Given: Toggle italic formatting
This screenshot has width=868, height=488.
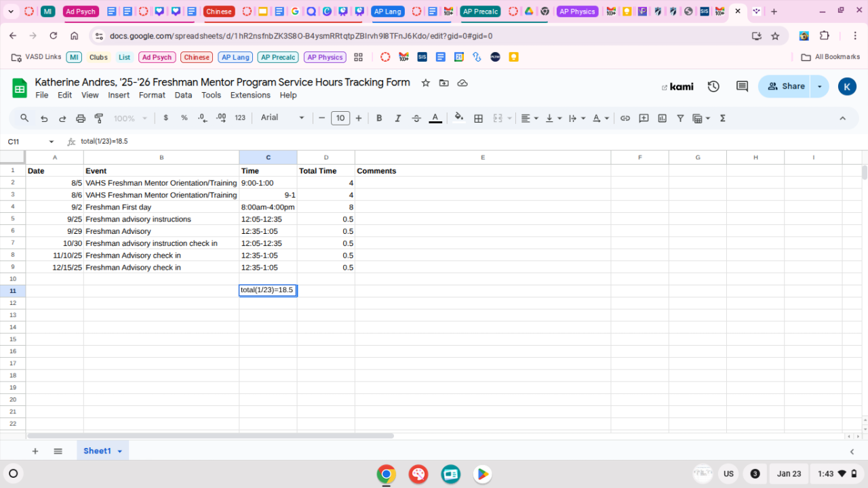Looking at the screenshot, I should [x=398, y=118].
